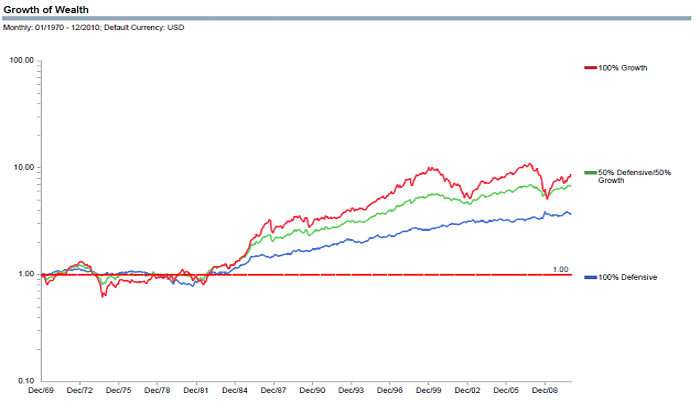Click the Dec/84 x-axis label
The height and width of the screenshot is (420, 700).
[x=235, y=391]
